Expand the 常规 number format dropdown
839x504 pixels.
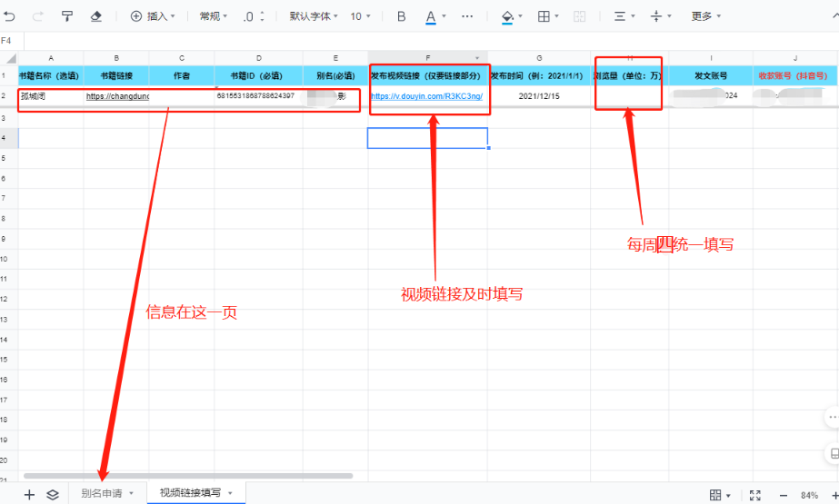tap(214, 16)
